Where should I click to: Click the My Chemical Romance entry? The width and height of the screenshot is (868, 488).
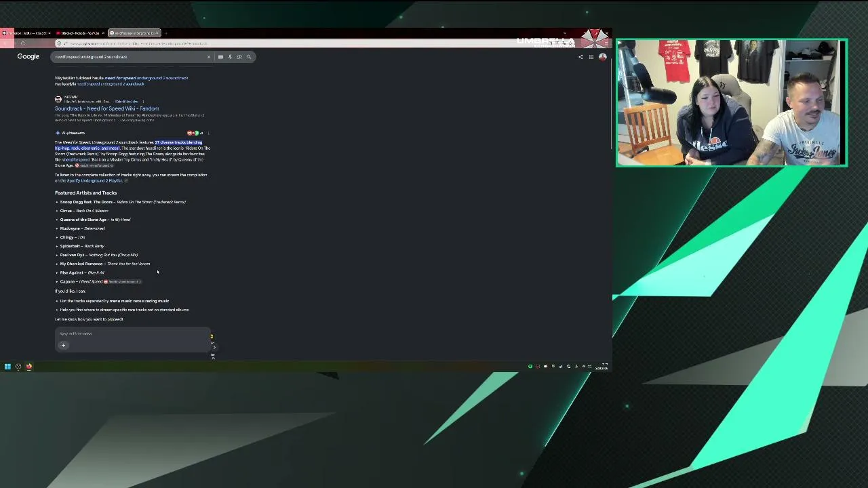pos(105,264)
